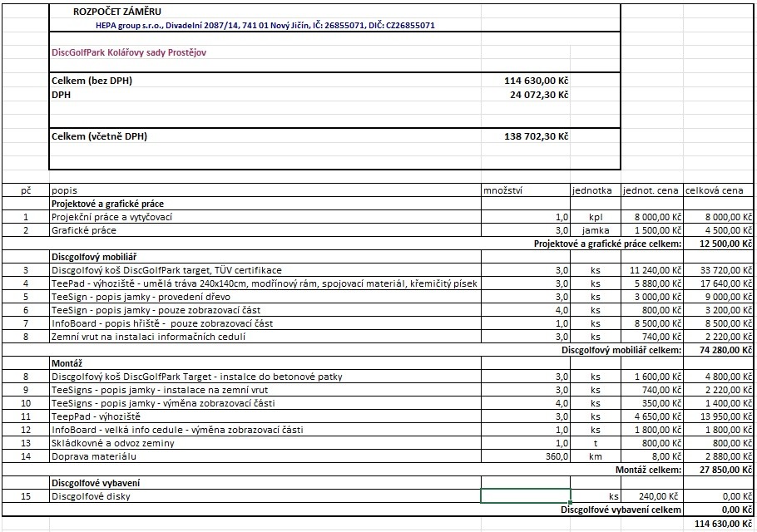Select the 114 630,00 Kč value beside Celkem (bez DPH)
The image size is (757, 532).
(x=536, y=81)
